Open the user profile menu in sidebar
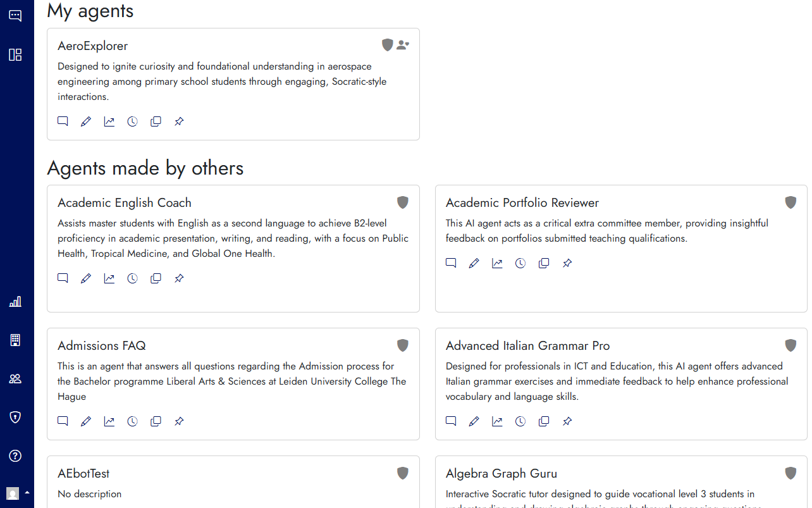Viewport: 812px width, 508px height. [16, 493]
